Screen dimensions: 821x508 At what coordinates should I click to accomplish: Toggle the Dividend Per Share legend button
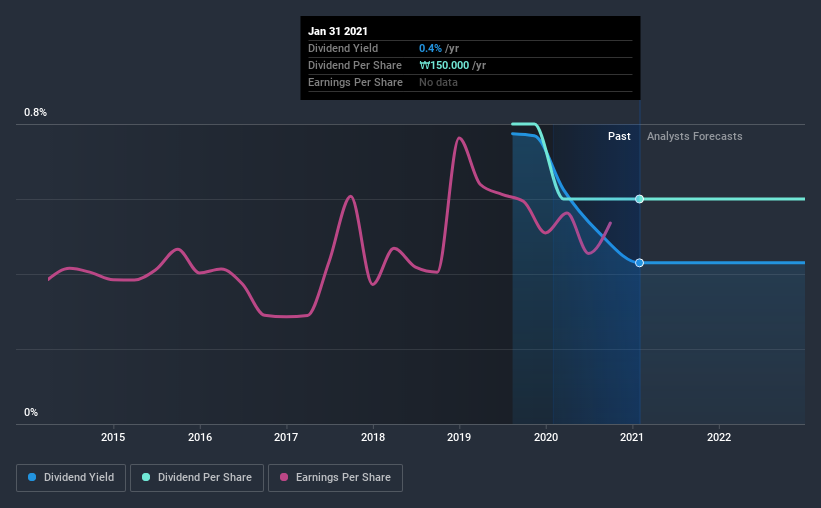tap(197, 478)
